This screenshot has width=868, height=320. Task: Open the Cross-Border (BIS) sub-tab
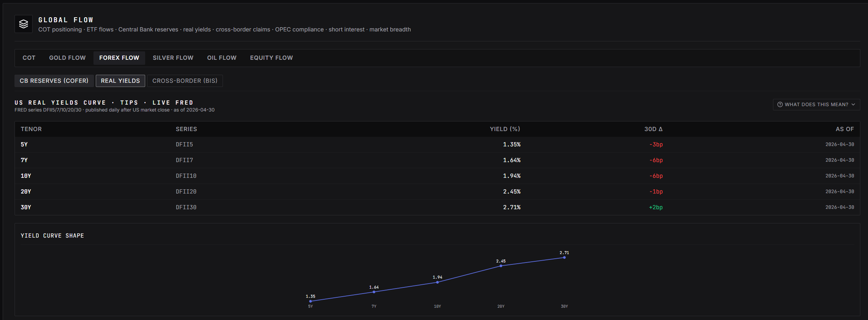point(185,81)
